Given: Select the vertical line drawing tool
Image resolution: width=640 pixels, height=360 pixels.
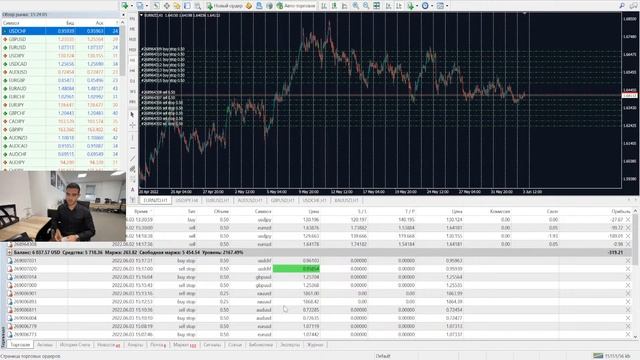Looking at the screenshot, I should [132, 137].
